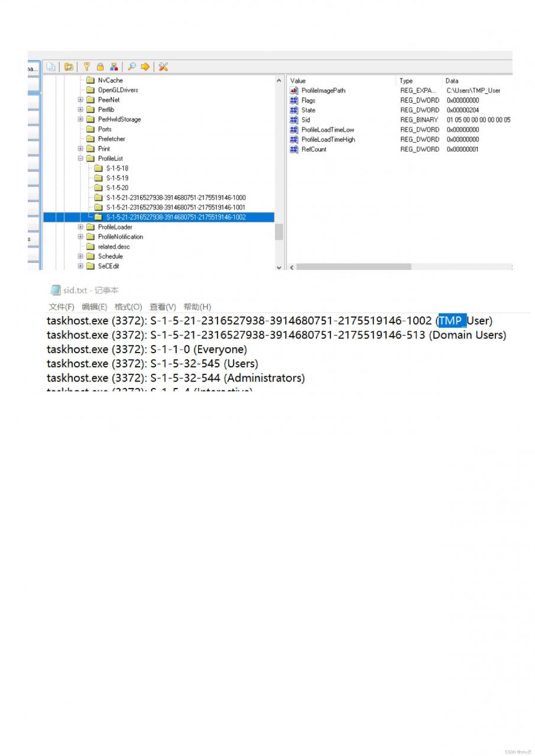Click the orange arrow find-next icon
This screenshot has width=535, height=756.
click(x=145, y=67)
